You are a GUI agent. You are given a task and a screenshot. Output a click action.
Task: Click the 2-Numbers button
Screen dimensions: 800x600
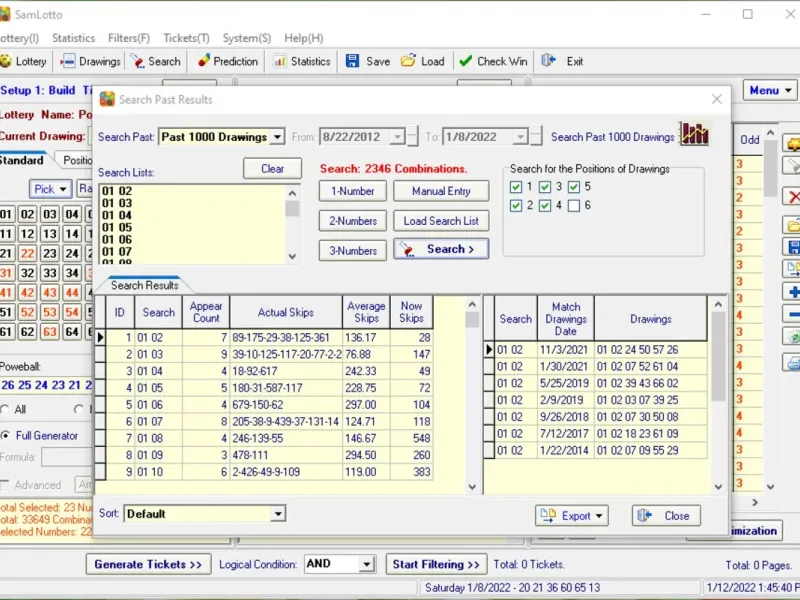pyautogui.click(x=353, y=221)
